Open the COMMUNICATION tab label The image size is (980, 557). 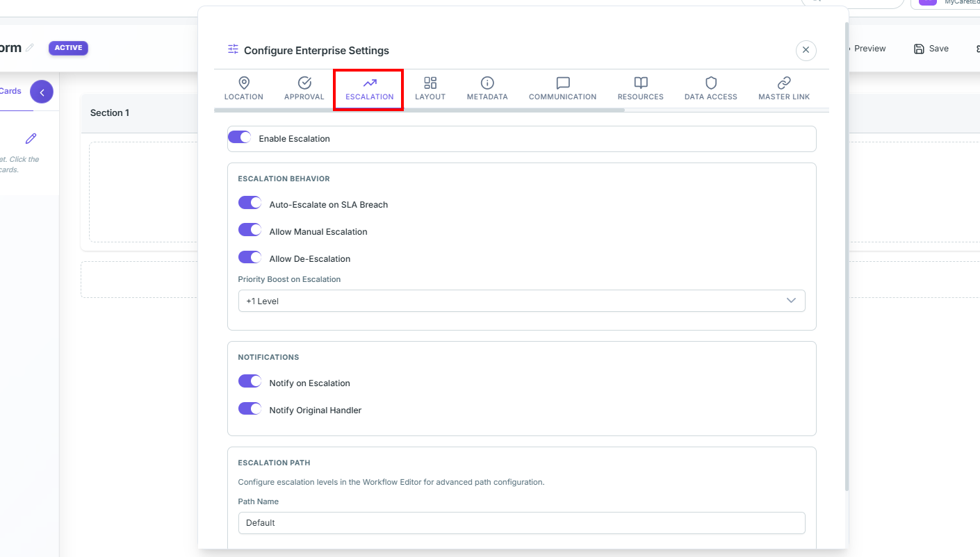(563, 97)
